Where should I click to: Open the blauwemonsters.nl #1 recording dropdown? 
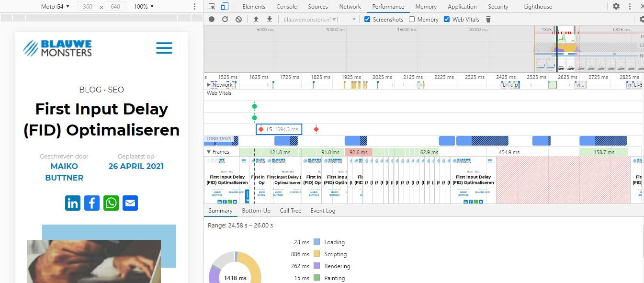(x=319, y=19)
